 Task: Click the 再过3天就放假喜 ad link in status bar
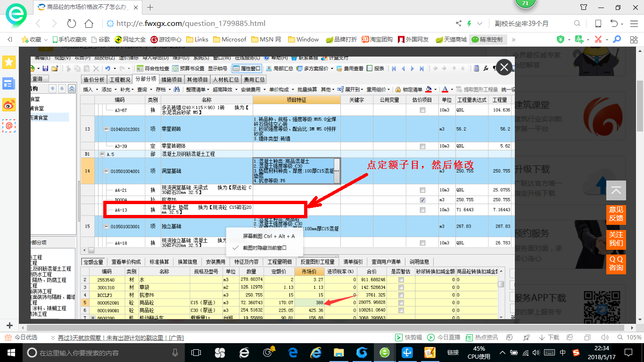tap(120, 337)
